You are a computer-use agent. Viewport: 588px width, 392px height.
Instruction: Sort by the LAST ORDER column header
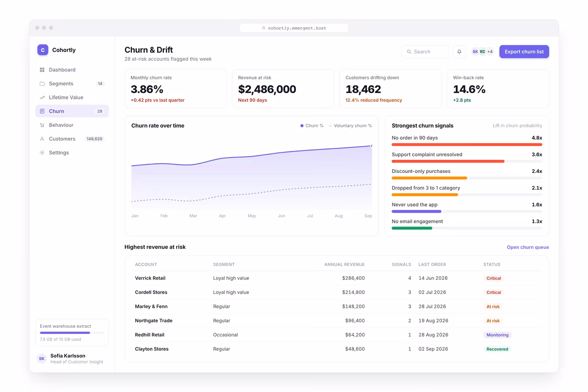tap(432, 265)
